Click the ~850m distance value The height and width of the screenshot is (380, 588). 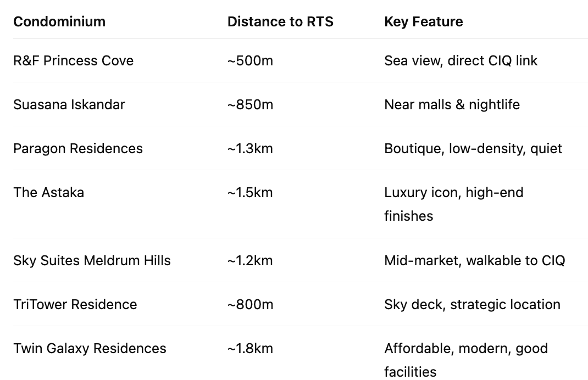250,104
